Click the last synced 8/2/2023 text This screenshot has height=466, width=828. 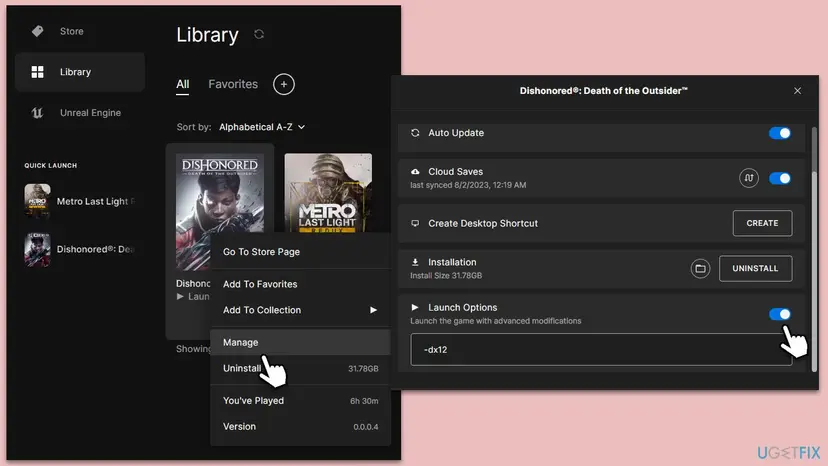[468, 185]
